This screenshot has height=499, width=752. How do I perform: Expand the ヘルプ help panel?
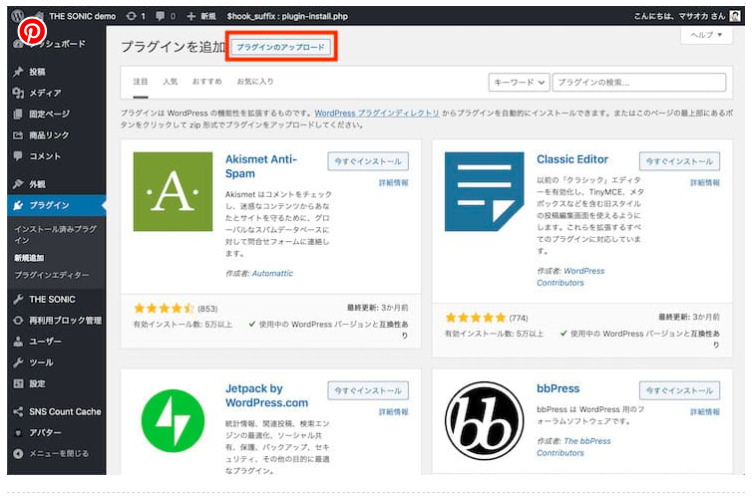pyautogui.click(x=706, y=35)
